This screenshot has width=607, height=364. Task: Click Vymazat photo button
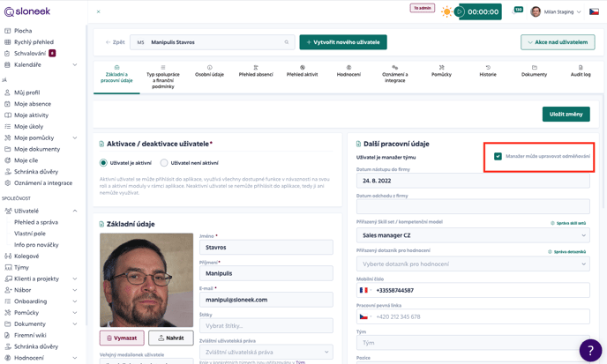(x=122, y=338)
